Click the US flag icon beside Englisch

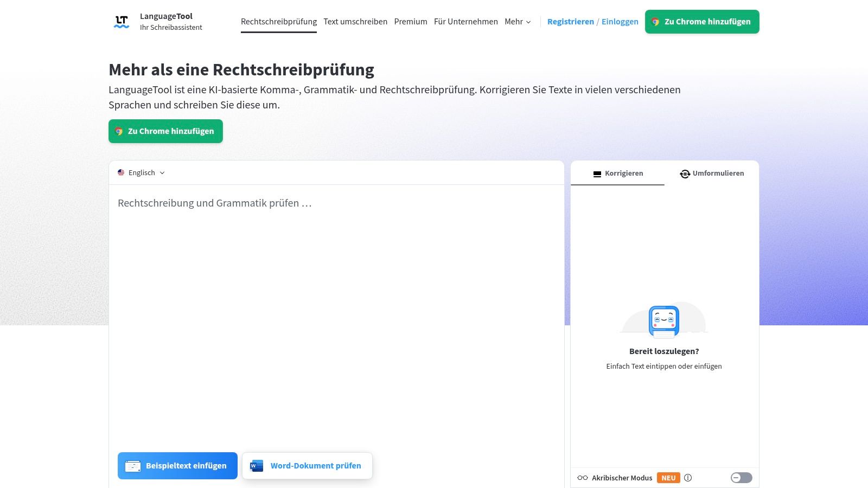[x=121, y=172]
